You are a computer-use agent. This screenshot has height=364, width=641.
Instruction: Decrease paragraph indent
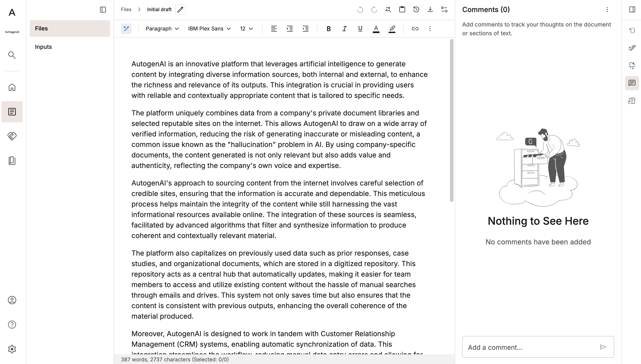point(305,28)
